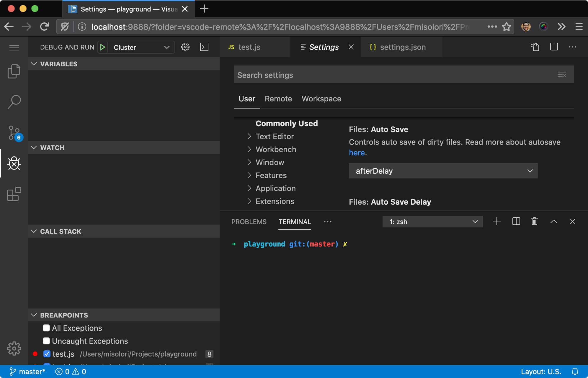Open the Extensions view
The image size is (588, 378).
pyautogui.click(x=14, y=194)
